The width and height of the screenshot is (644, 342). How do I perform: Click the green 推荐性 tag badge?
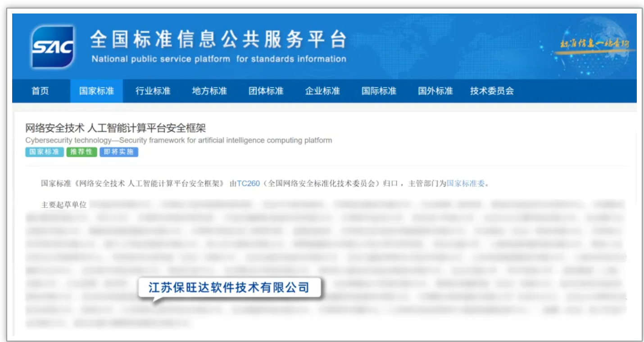click(x=82, y=152)
